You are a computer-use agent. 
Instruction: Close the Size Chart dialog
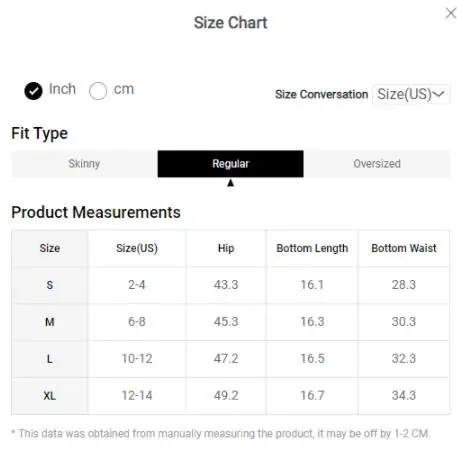click(x=451, y=13)
